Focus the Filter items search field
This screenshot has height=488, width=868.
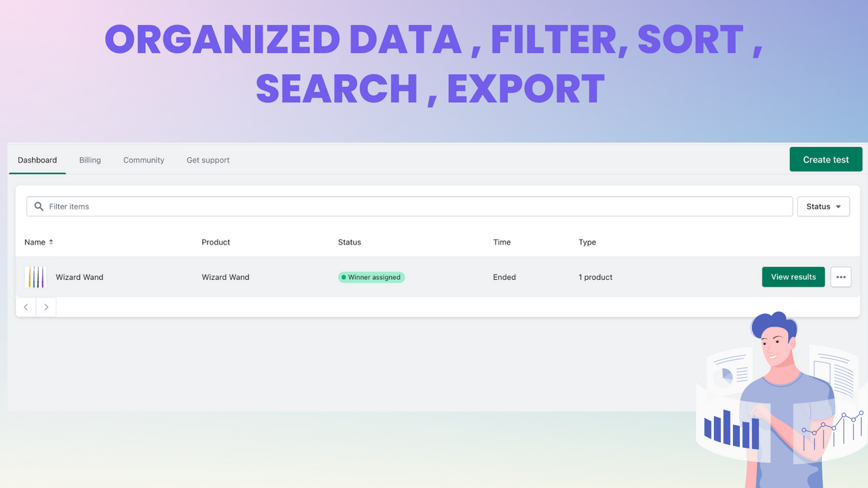coord(410,207)
